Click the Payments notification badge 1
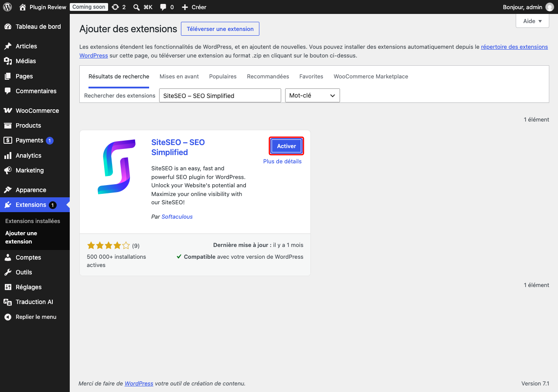 pos(50,140)
